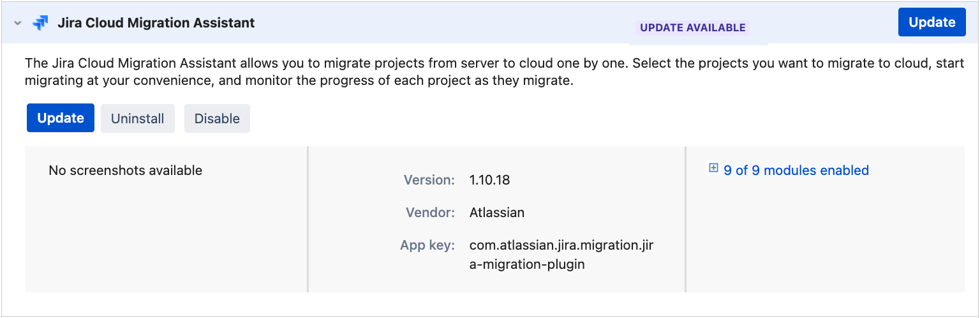The image size is (980, 318).
Task: Click the vendor name Atlassian
Action: click(497, 213)
